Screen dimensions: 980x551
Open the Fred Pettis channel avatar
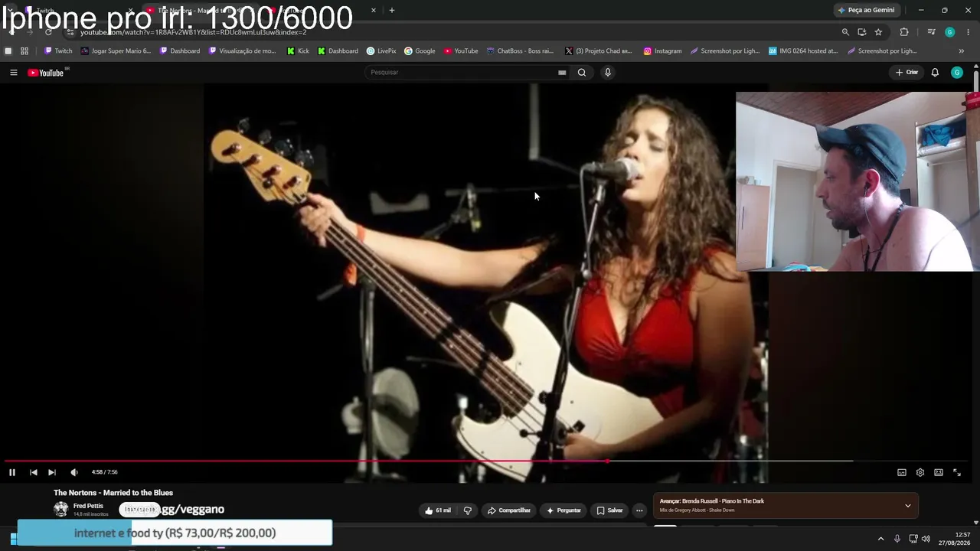point(61,509)
